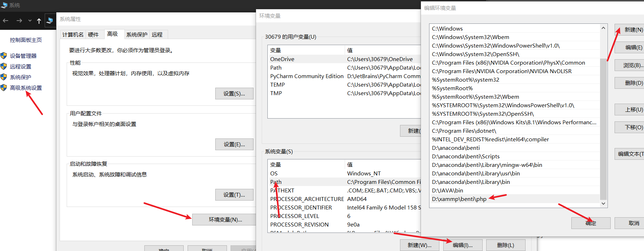Select user Path variable row
The width and height of the screenshot is (644, 251).
point(344,68)
